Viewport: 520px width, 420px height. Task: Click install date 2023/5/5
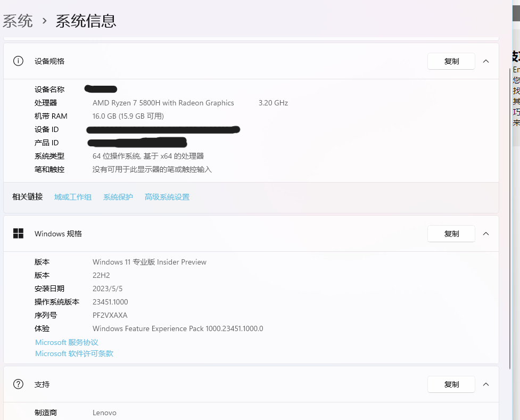(108, 289)
